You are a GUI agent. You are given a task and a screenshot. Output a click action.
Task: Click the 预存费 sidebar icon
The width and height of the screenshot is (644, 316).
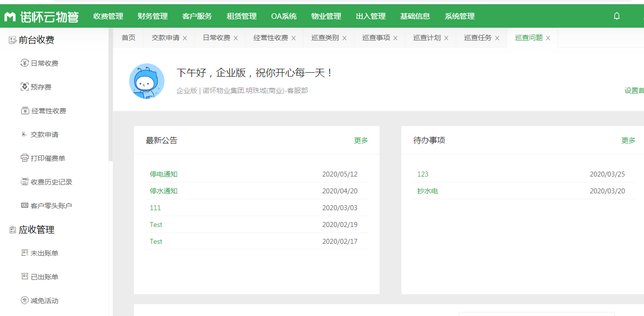tap(25, 87)
